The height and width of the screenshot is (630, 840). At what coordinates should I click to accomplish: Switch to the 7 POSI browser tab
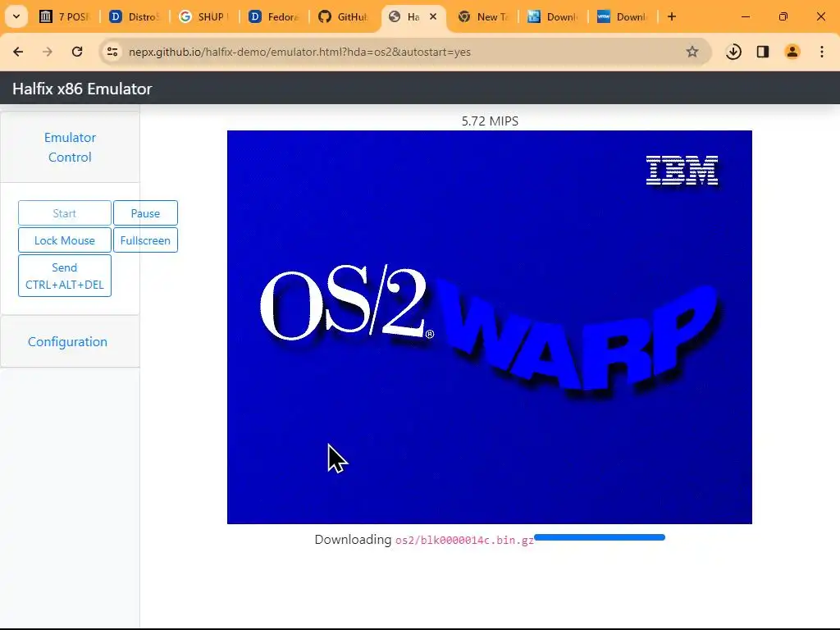[x=65, y=16]
